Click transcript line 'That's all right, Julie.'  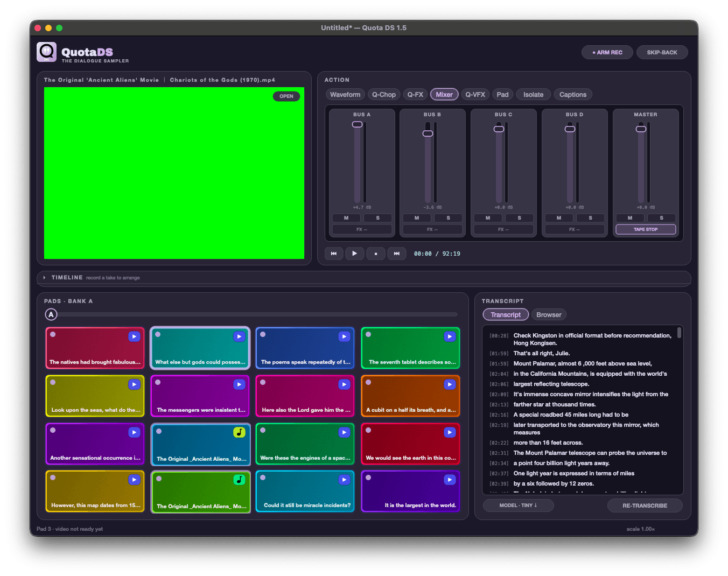(x=542, y=354)
